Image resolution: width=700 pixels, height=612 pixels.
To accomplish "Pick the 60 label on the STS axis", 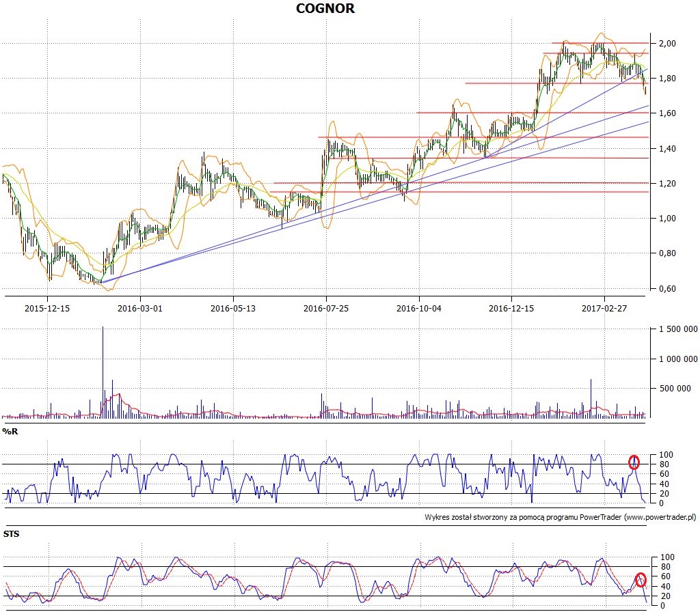I will [x=666, y=576].
